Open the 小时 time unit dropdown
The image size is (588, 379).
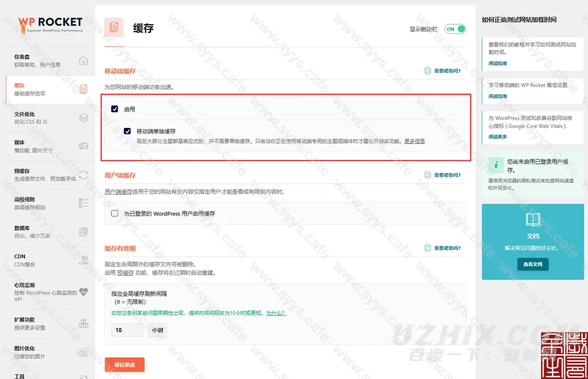click(x=157, y=330)
